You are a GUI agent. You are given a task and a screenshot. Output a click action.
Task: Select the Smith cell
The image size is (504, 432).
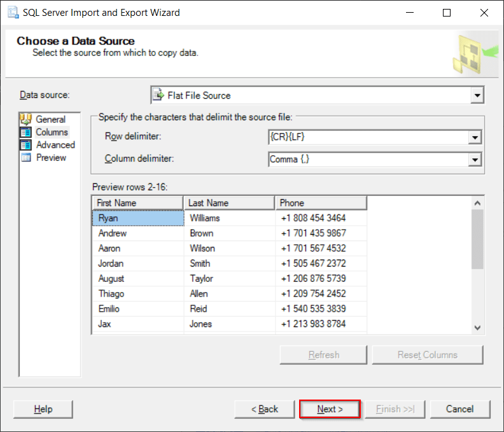pyautogui.click(x=230, y=263)
